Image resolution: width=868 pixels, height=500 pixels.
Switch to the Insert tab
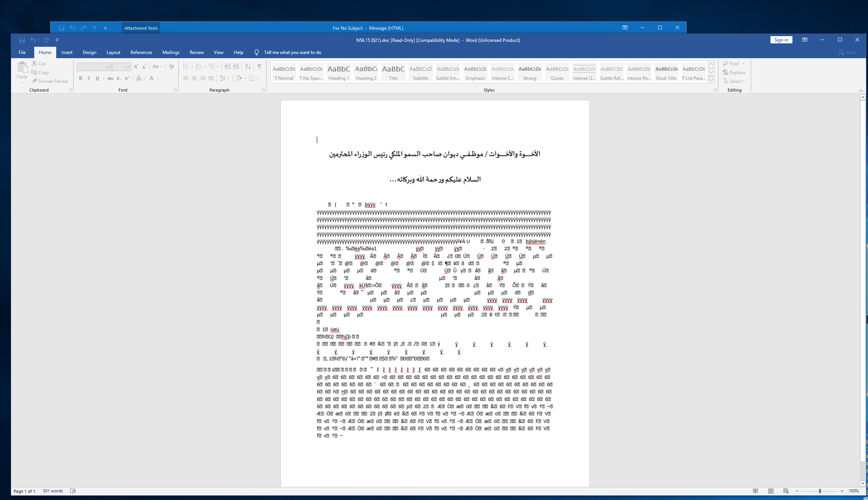click(67, 52)
